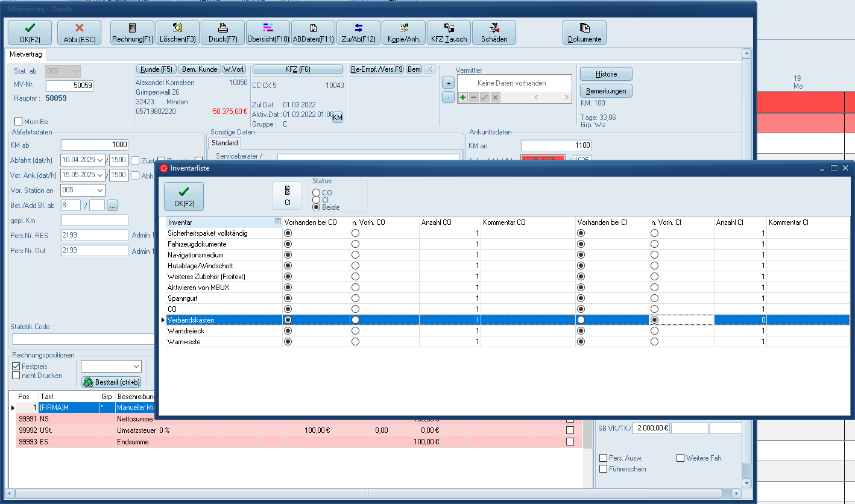Mark Warndreieck as n. Vorh. CI
The height and width of the screenshot is (504, 855).
(654, 331)
